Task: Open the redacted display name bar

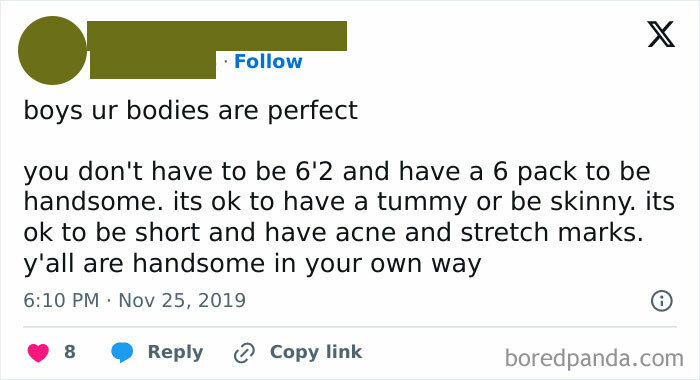Action: click(217, 36)
